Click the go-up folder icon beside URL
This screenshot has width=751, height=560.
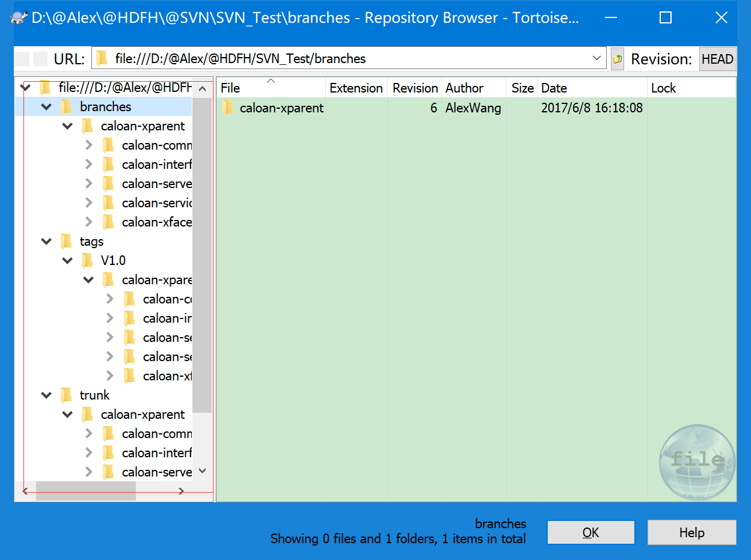(617, 59)
